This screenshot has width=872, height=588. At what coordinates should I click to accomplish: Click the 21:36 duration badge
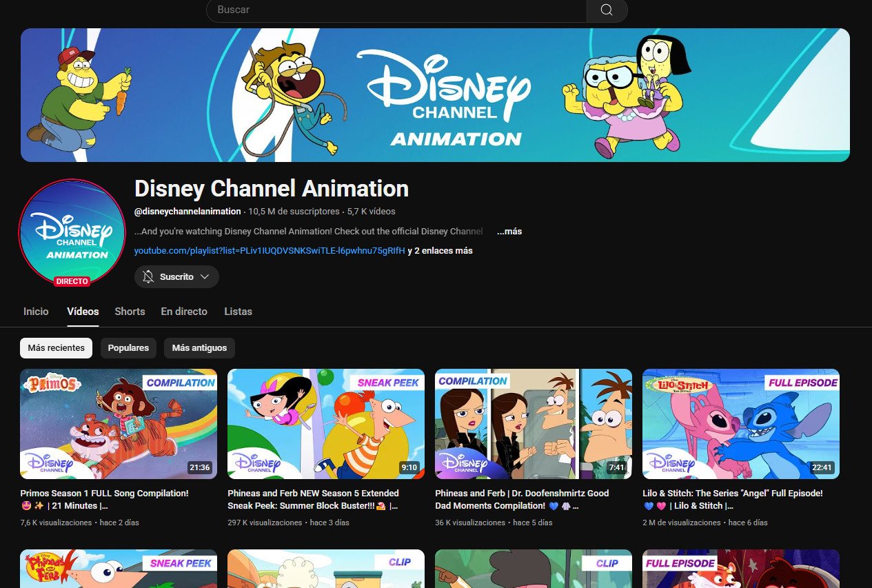[x=199, y=467]
